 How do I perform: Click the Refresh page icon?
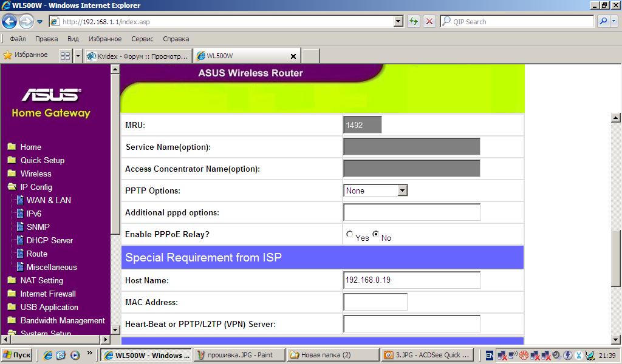tap(414, 21)
